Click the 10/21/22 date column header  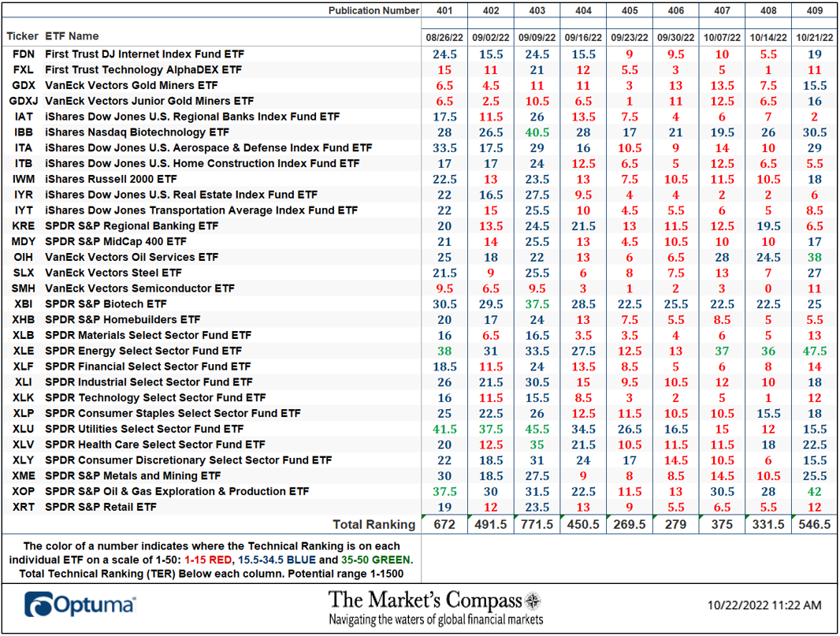815,38
